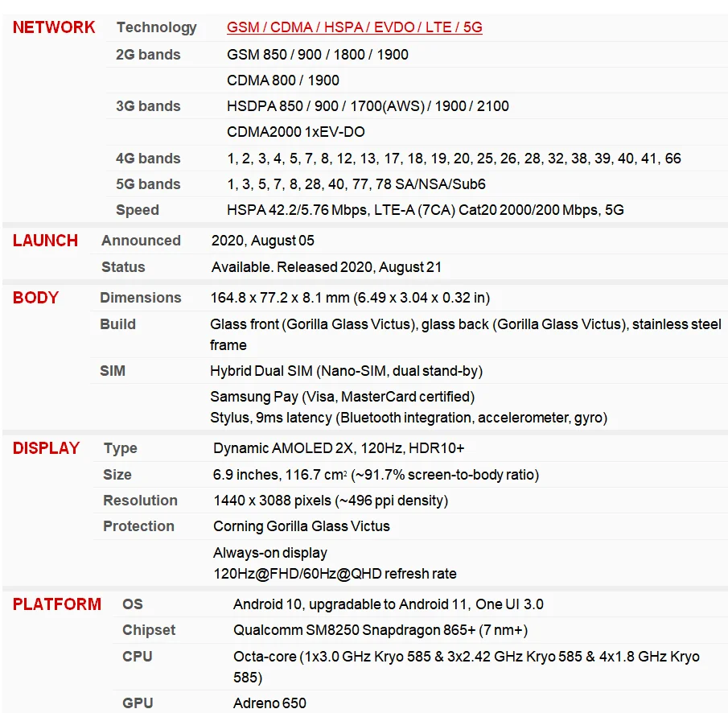This screenshot has width=728, height=713.
Task: Select the 4G bands label
Action: (148, 159)
